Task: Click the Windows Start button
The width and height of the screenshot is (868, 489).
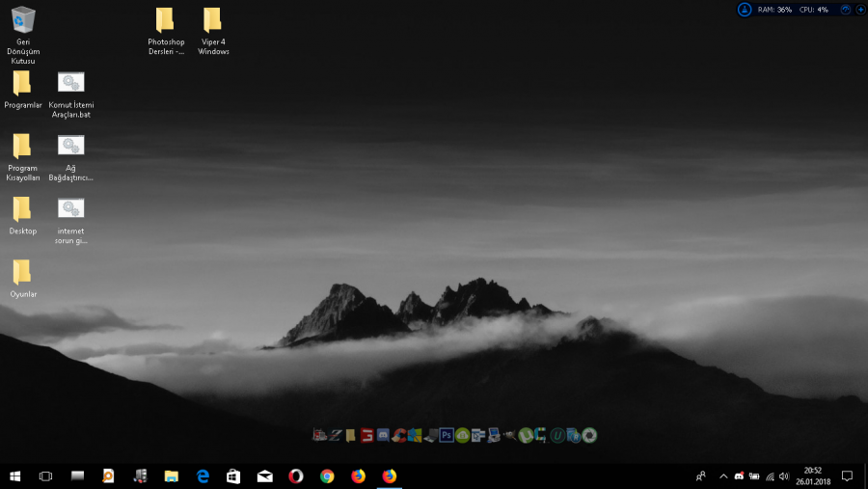Action: 14,475
